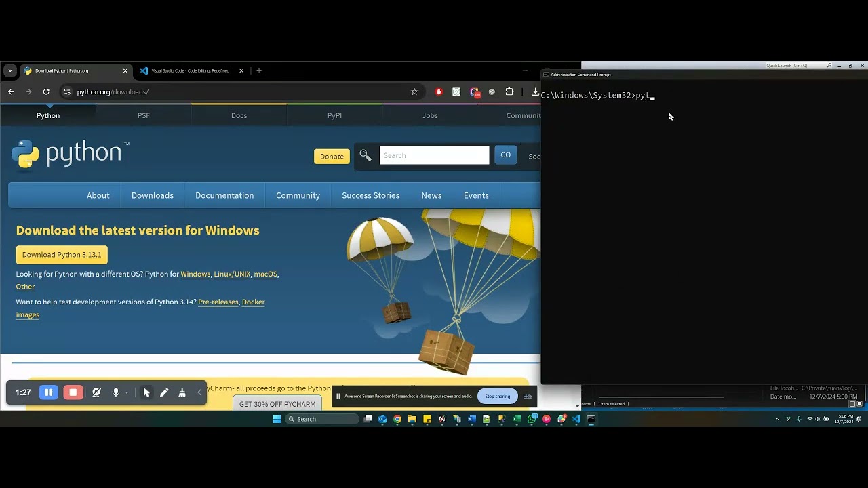Close the Download Python tab
Image resolution: width=868 pixels, height=488 pixels.
(x=125, y=70)
